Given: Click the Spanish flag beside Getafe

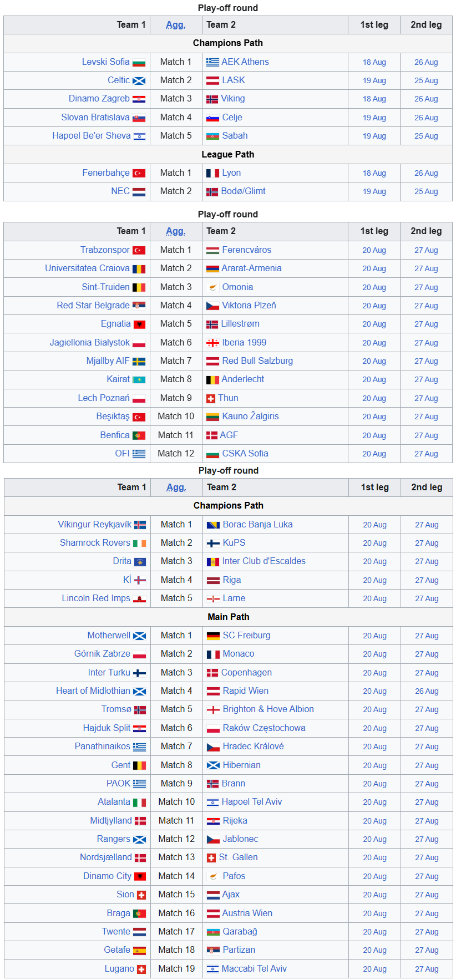Looking at the screenshot, I should point(139,951).
